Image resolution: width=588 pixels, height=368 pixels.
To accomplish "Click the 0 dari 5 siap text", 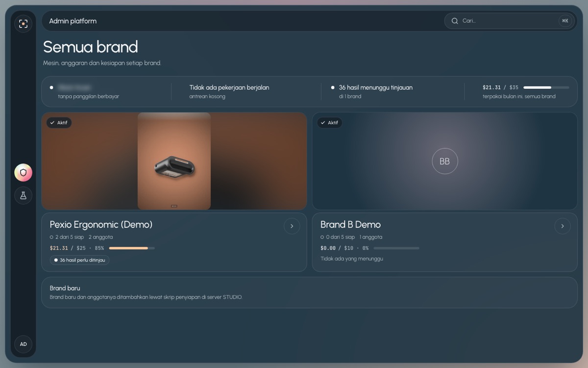I will coord(341,237).
